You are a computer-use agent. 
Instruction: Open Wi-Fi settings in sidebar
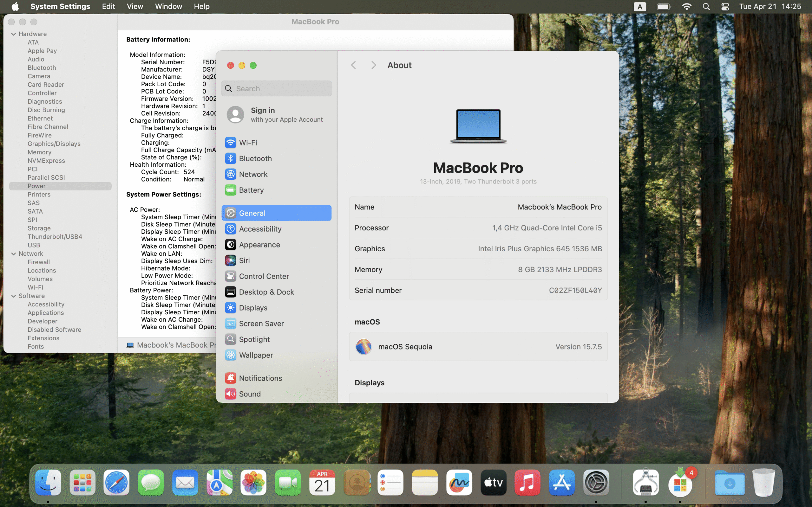248,143
